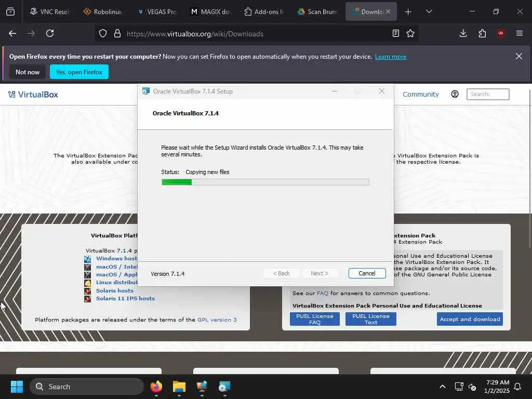Image resolution: width=532 pixels, height=399 pixels.
Task: Click the VirtualBox setup window title icon
Action: click(x=146, y=91)
